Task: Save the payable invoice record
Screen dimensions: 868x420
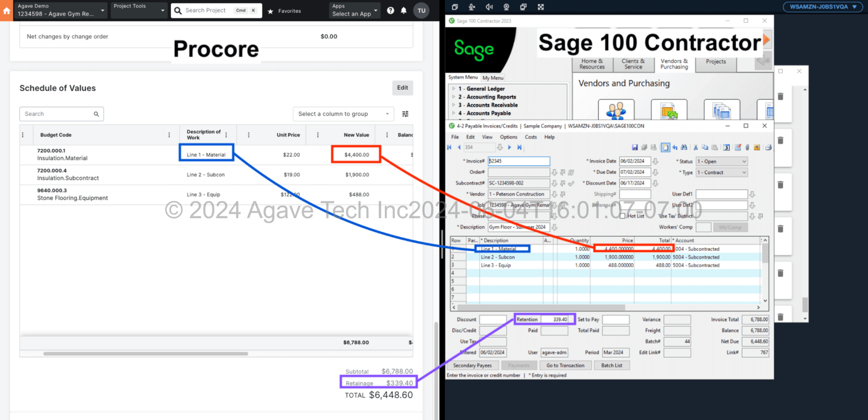Action: pyautogui.click(x=634, y=147)
